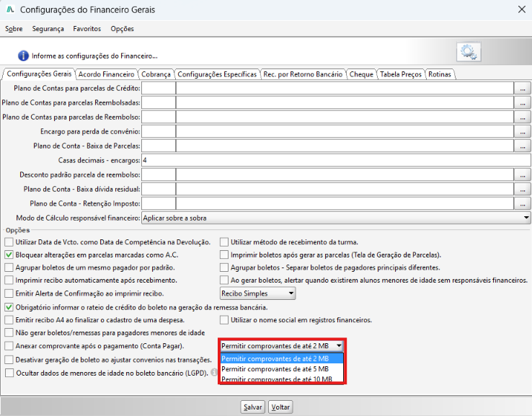Screen dimensions: 532x416
Task: Enable Emitir recibo A4 ao finalizar cadastro
Action: point(9,320)
